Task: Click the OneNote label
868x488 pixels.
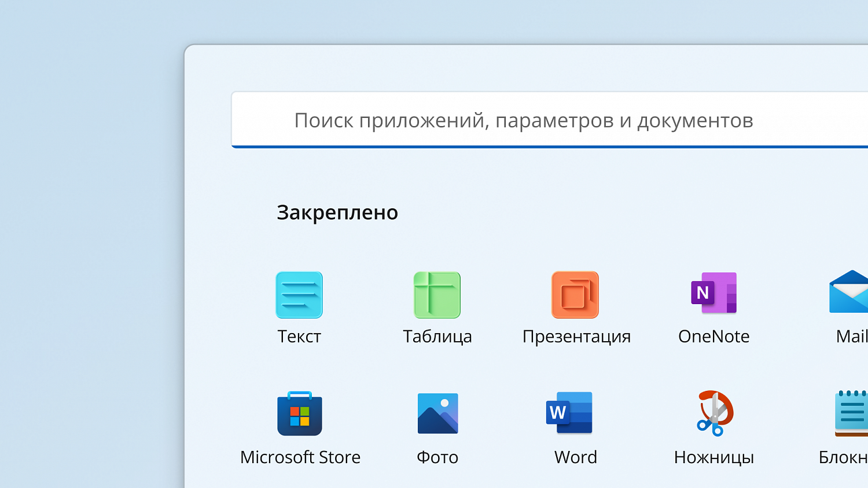Action: click(714, 336)
